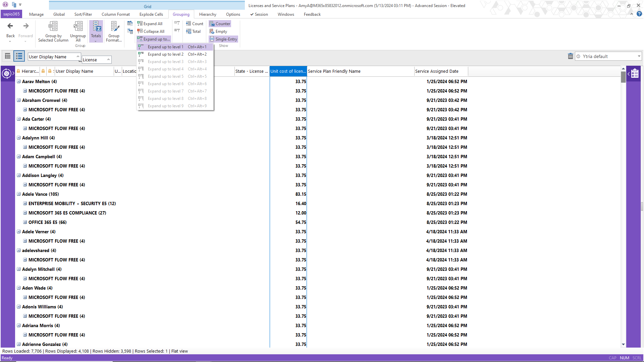Open the Totals ribbon button

coord(96,31)
